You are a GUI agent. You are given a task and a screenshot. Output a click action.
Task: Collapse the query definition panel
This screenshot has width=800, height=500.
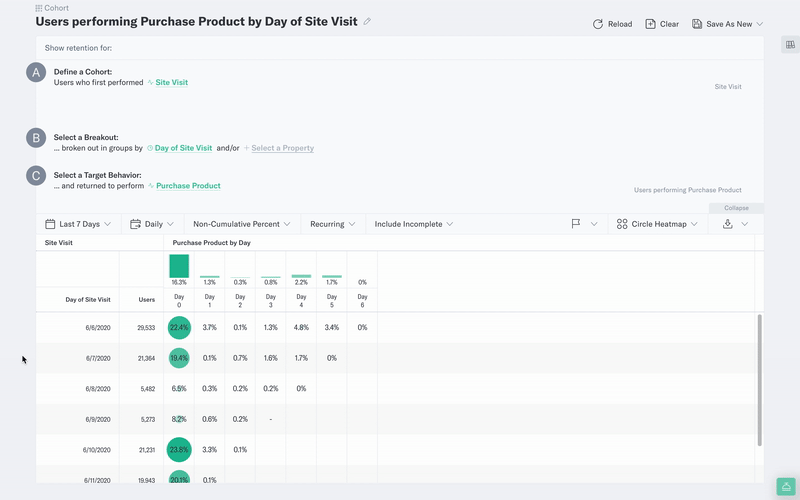(x=736, y=208)
